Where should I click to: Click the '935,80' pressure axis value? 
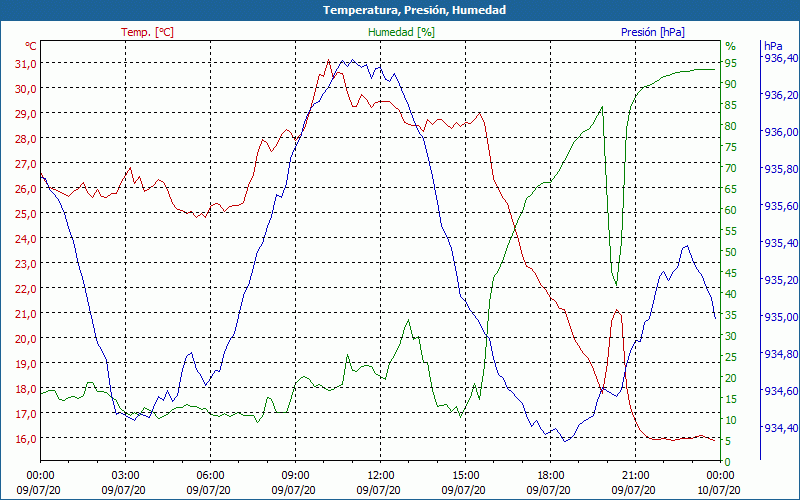(782, 169)
